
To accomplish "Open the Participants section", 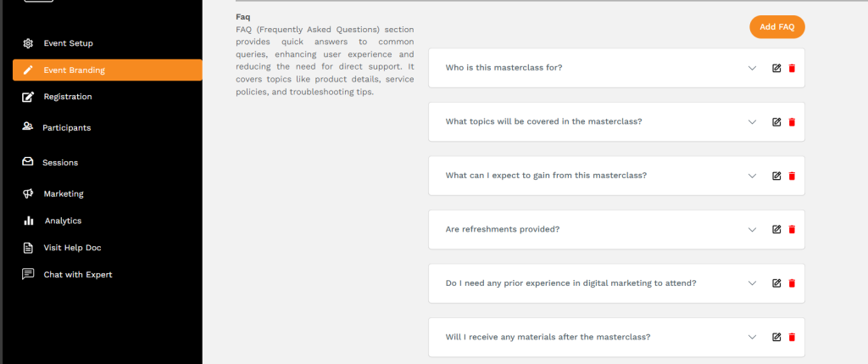I will (x=66, y=127).
